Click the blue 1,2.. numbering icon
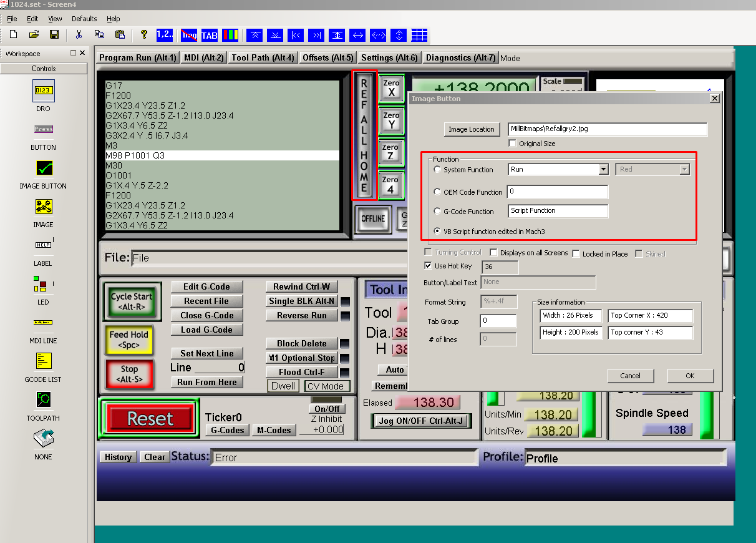This screenshot has width=756, height=543. coord(165,34)
